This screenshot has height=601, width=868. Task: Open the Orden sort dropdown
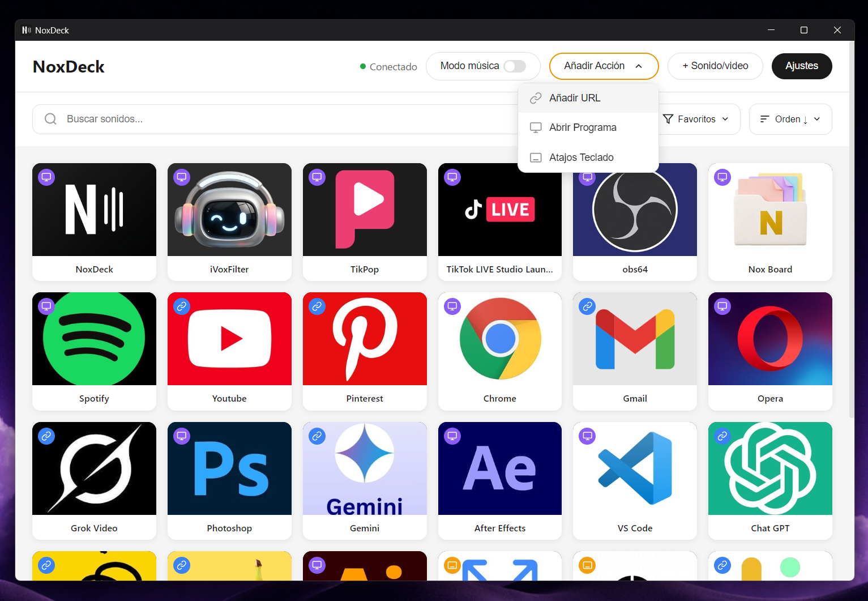(x=790, y=119)
